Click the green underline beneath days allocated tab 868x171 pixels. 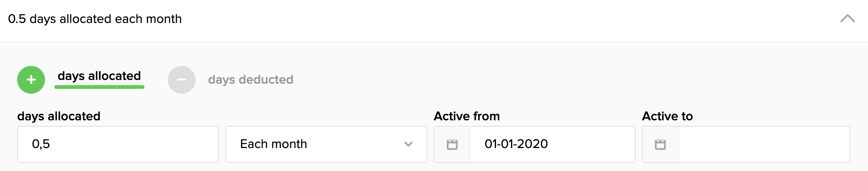pyautogui.click(x=99, y=87)
